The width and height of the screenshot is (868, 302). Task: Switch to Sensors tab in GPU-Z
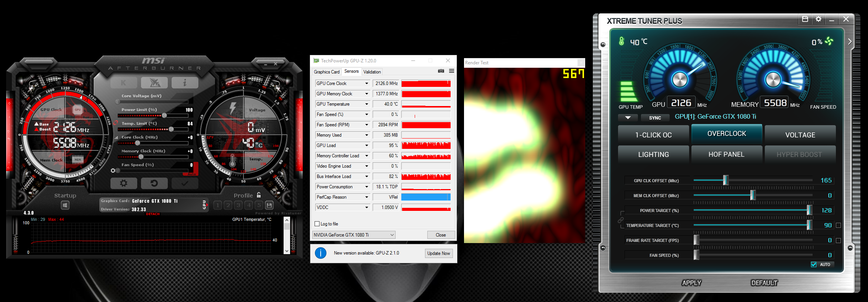tap(351, 71)
